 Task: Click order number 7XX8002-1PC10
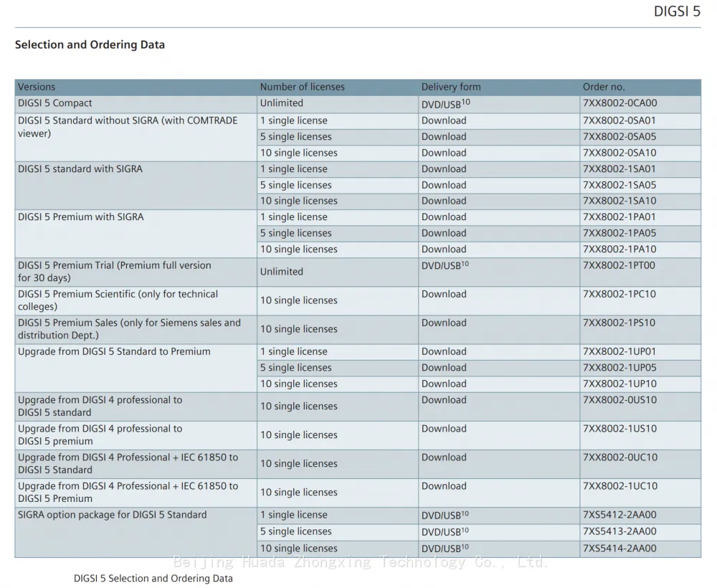coord(619,294)
